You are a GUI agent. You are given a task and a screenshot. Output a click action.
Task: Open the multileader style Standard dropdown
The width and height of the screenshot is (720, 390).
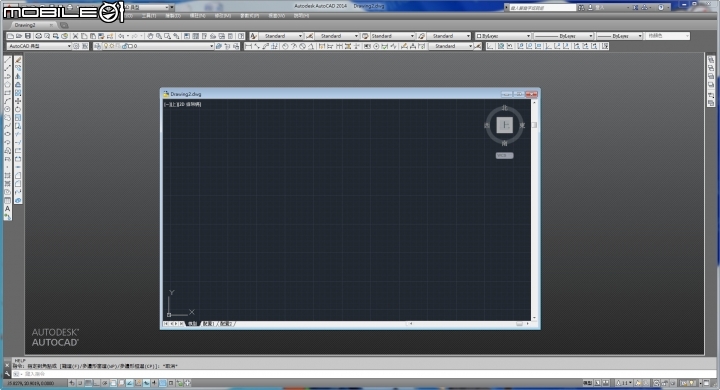click(x=448, y=36)
